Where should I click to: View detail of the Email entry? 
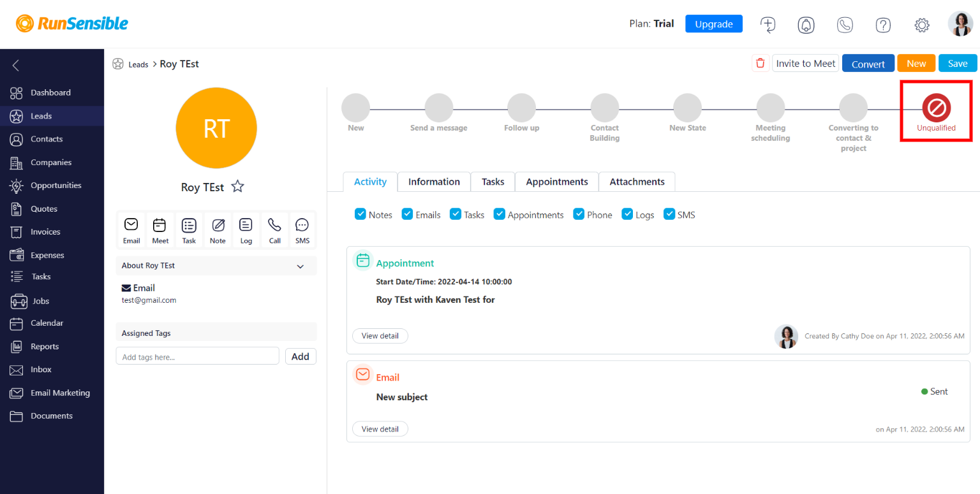[x=380, y=429]
